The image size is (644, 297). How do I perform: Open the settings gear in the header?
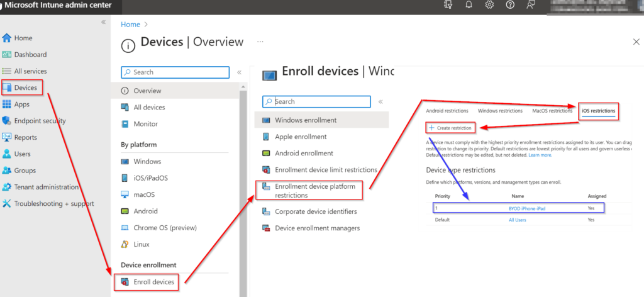click(489, 5)
